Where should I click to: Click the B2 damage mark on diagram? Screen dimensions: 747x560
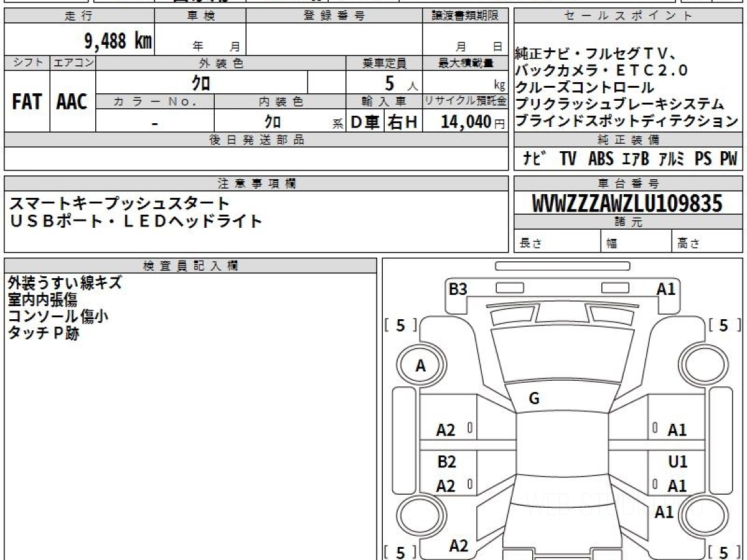[446, 462]
